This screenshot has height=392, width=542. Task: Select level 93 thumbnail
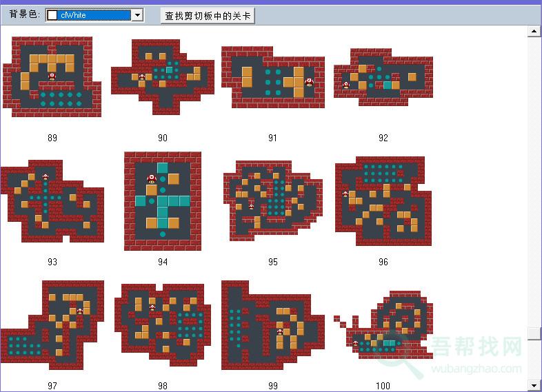[x=52, y=201]
